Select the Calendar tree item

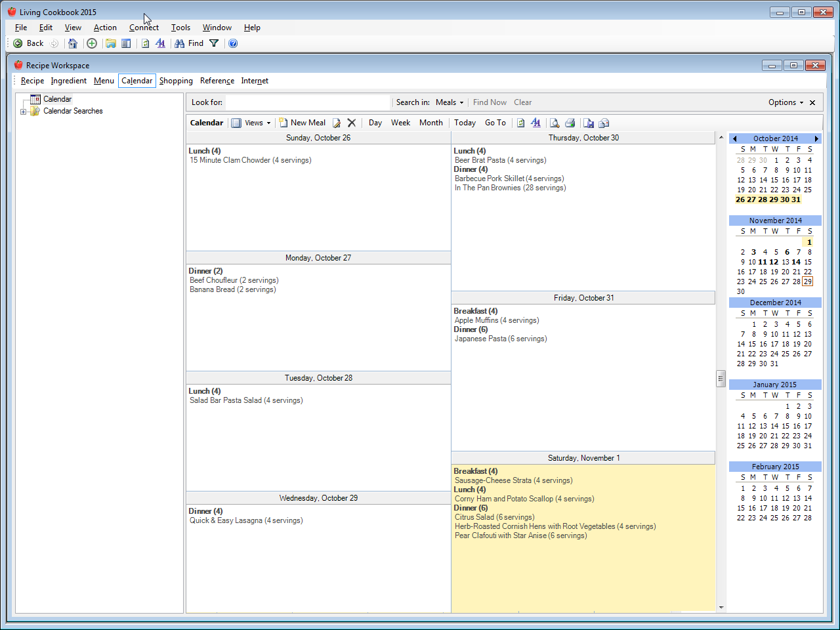(x=57, y=99)
